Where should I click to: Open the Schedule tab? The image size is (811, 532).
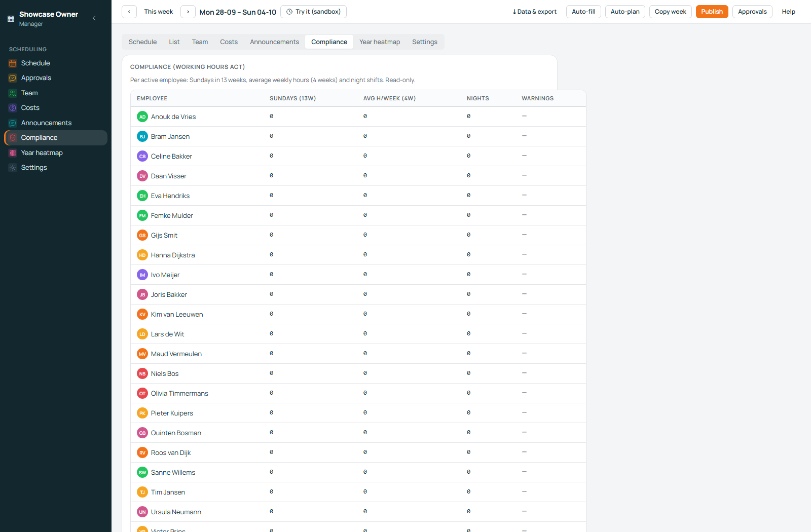click(x=142, y=42)
